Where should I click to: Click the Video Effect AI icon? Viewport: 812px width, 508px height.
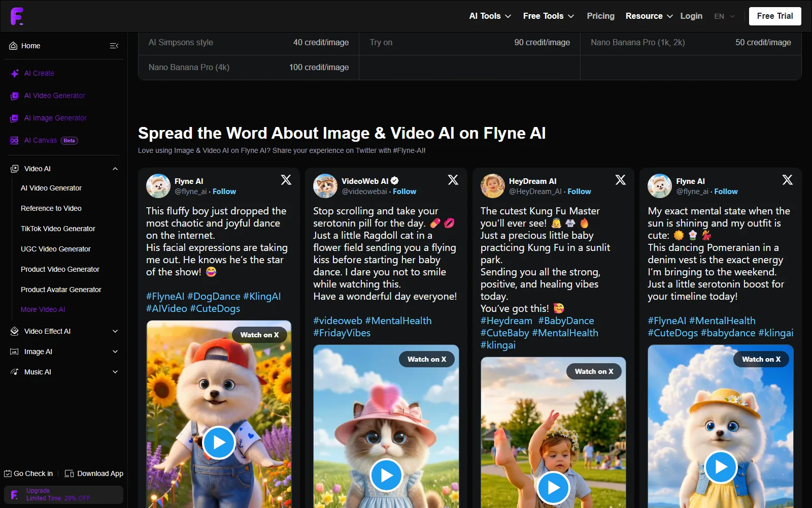click(x=15, y=331)
